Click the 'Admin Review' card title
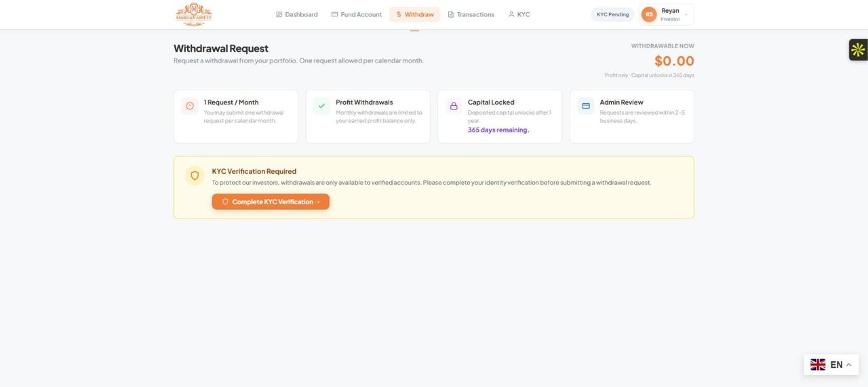The width and height of the screenshot is (868, 387). coord(622,103)
